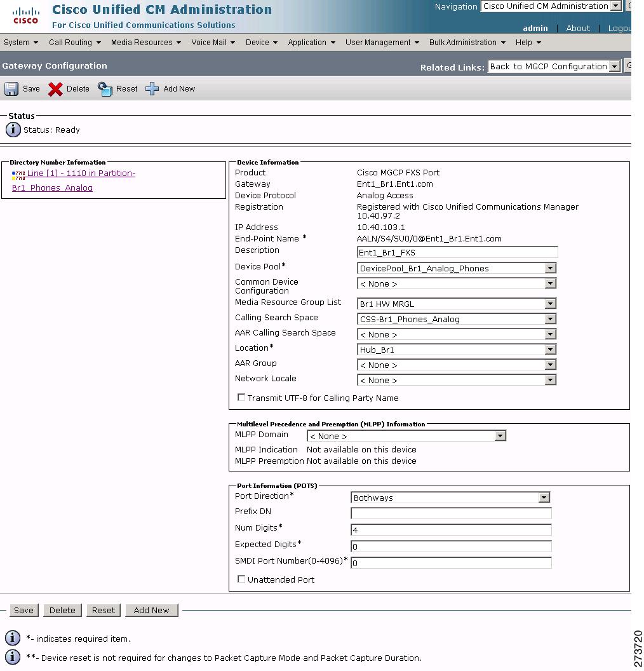
Task: Click the Add New text in top toolbar
Action: click(x=179, y=88)
